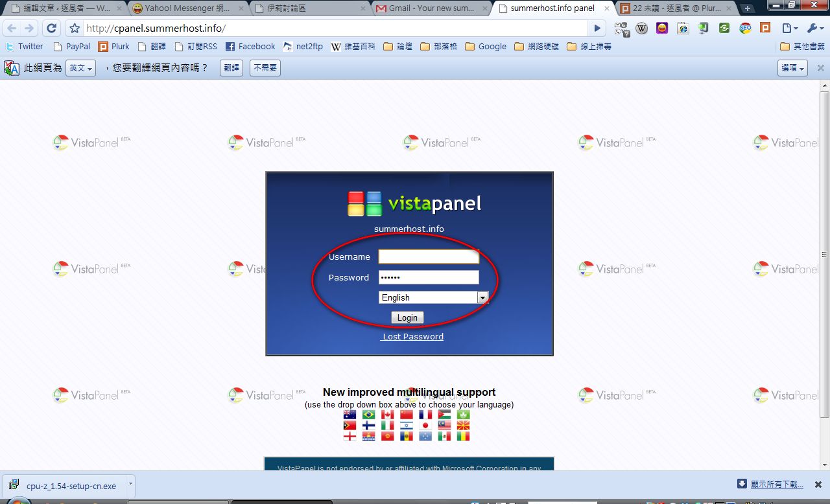The height and width of the screenshot is (504, 830).
Task: Click the Username input field
Action: point(429,257)
